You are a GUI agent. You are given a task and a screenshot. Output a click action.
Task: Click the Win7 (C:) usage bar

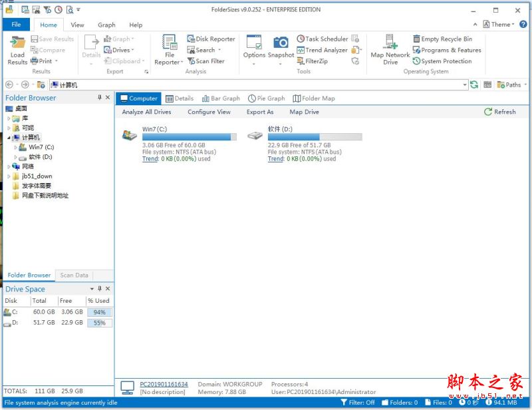coord(190,137)
